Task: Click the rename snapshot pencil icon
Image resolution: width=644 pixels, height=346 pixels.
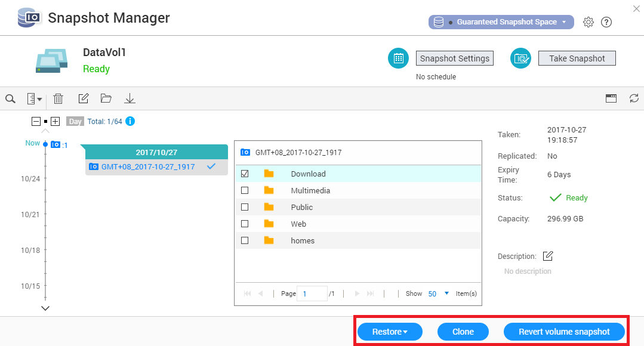Action: (x=84, y=98)
